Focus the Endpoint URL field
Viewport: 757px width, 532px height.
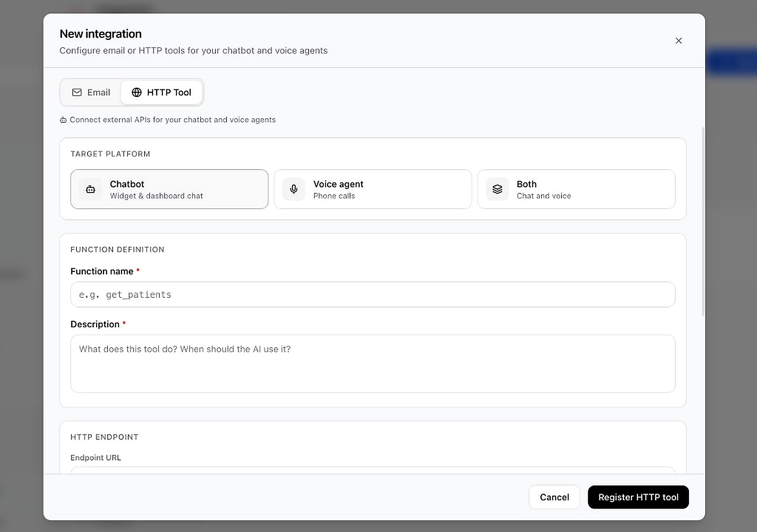click(373, 470)
